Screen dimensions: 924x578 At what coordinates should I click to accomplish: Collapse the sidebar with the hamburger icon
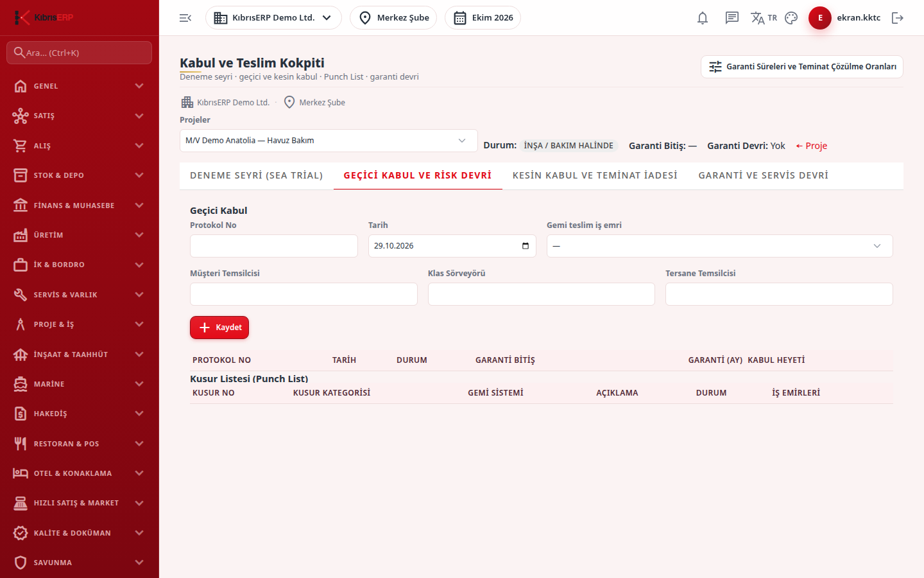pyautogui.click(x=185, y=18)
